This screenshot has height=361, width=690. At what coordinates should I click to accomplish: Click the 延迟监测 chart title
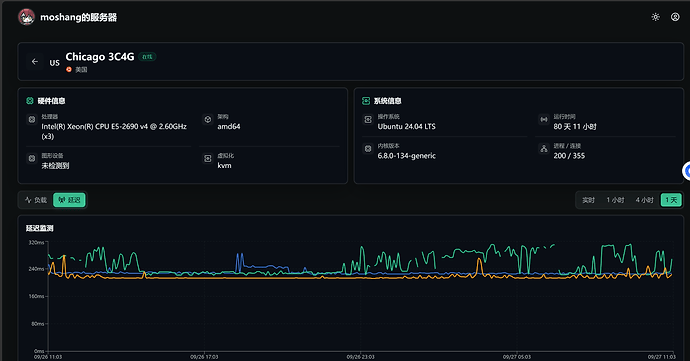(x=40, y=228)
